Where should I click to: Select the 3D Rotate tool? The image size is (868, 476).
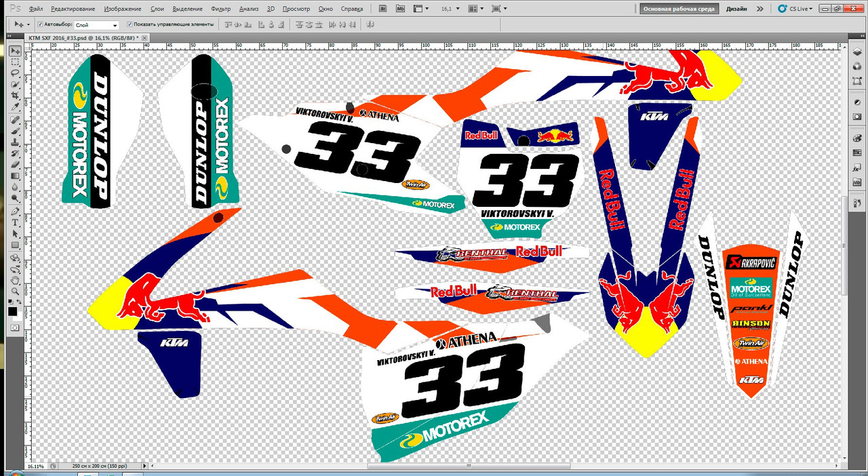point(15,258)
